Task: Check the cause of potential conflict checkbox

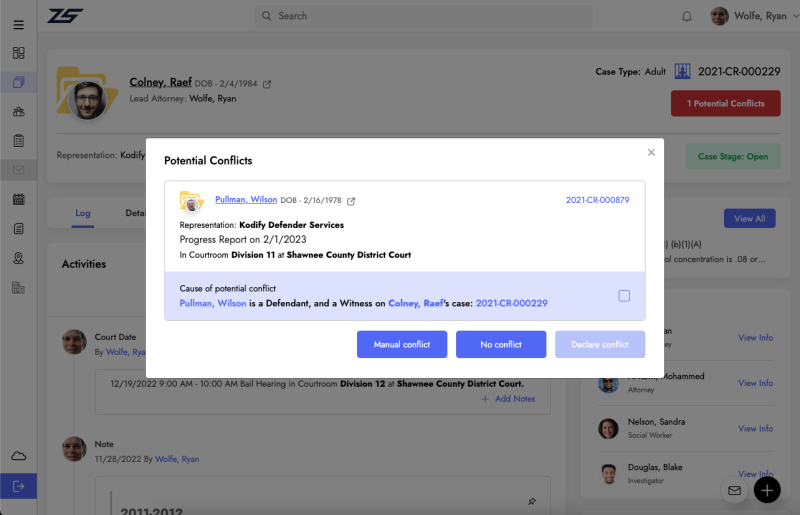Action: 624,296
